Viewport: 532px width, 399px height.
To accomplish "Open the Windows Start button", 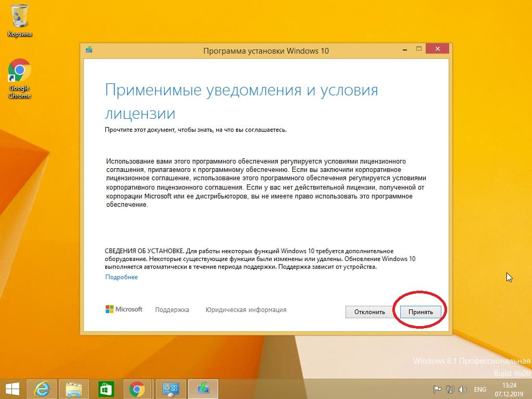I will tap(13, 389).
